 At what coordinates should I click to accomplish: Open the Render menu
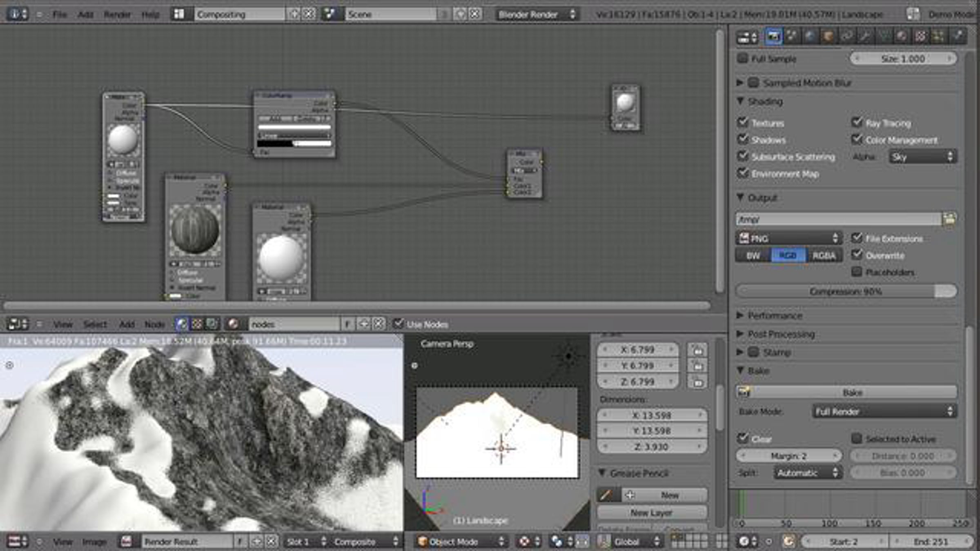coord(117,15)
